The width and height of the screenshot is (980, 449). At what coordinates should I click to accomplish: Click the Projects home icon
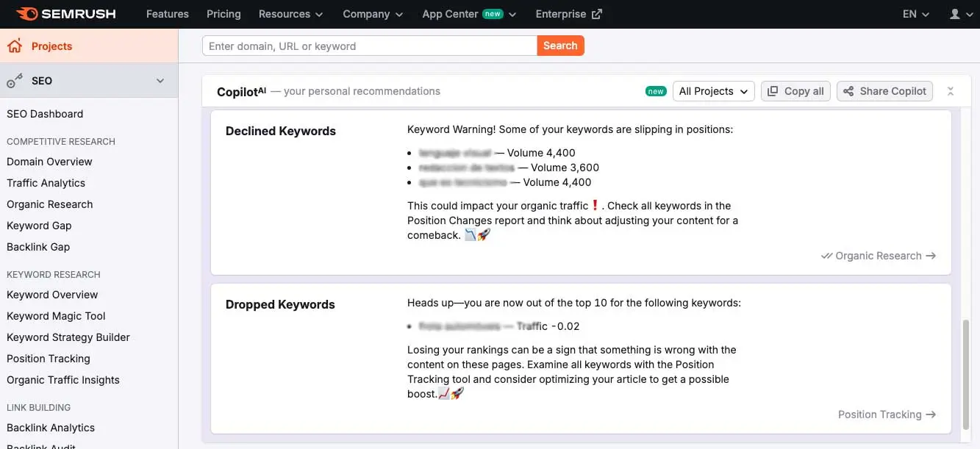pos(15,46)
